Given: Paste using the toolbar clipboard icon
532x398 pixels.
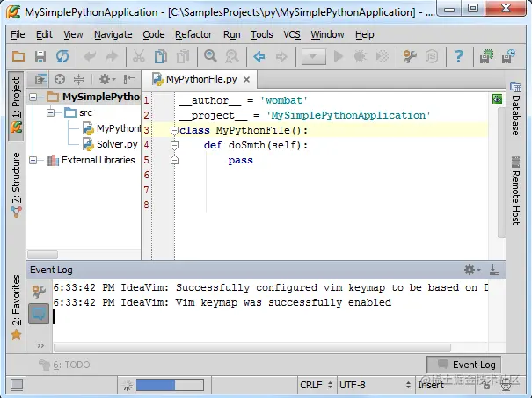Looking at the screenshot, I should pos(183,56).
